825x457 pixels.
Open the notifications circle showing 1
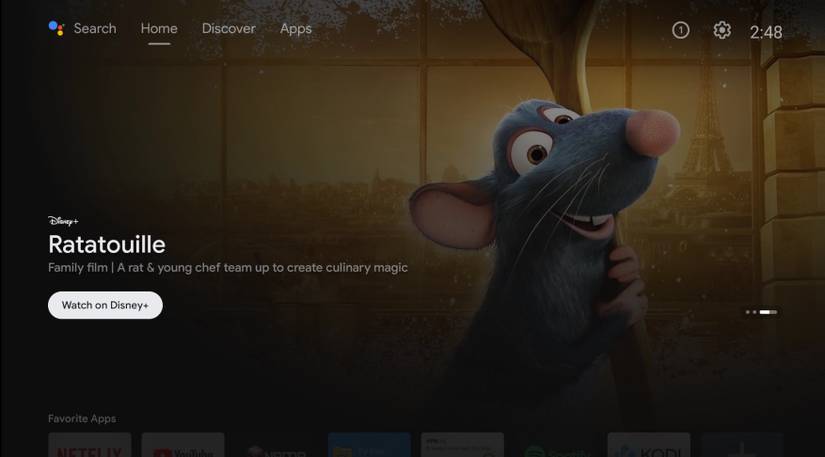coord(680,31)
